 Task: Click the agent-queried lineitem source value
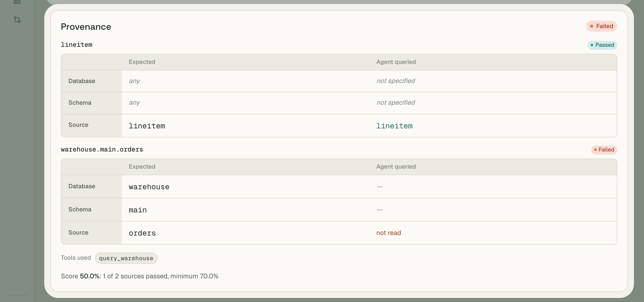pyautogui.click(x=394, y=126)
